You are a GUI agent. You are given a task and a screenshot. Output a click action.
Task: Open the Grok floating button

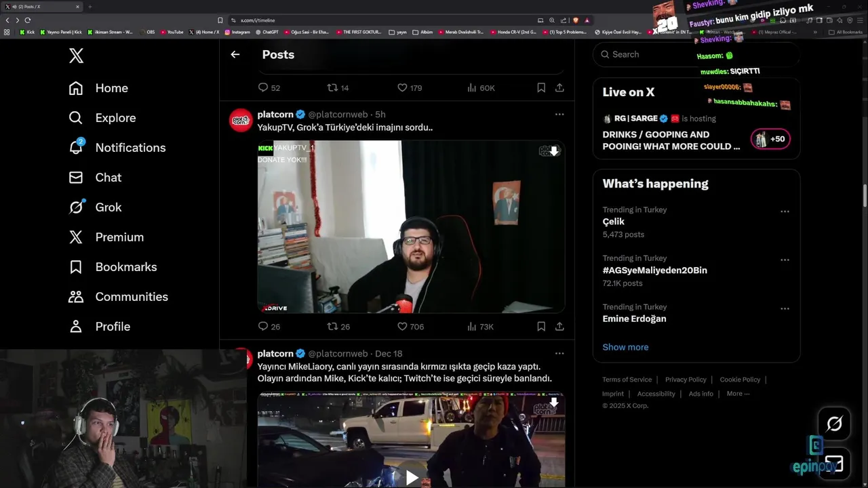point(834,424)
